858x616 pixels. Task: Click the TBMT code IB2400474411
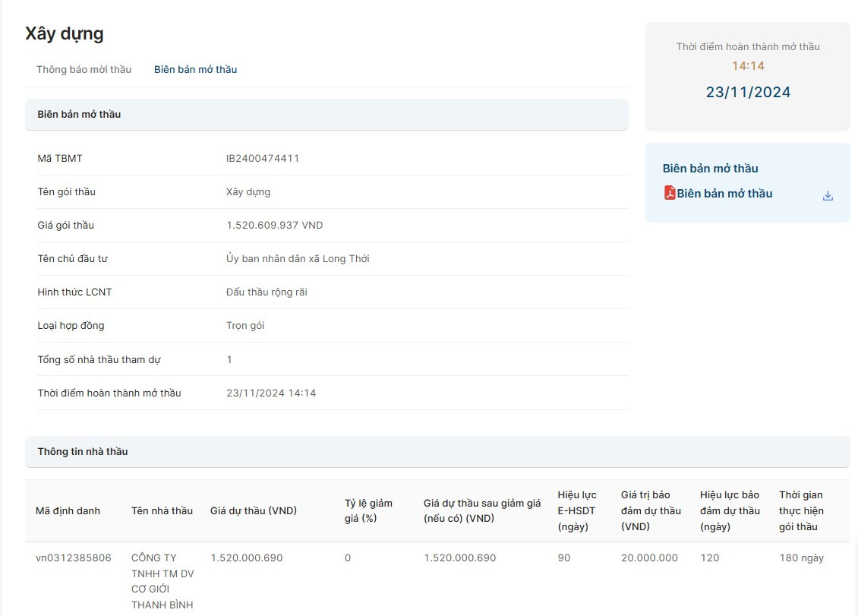pos(263,158)
